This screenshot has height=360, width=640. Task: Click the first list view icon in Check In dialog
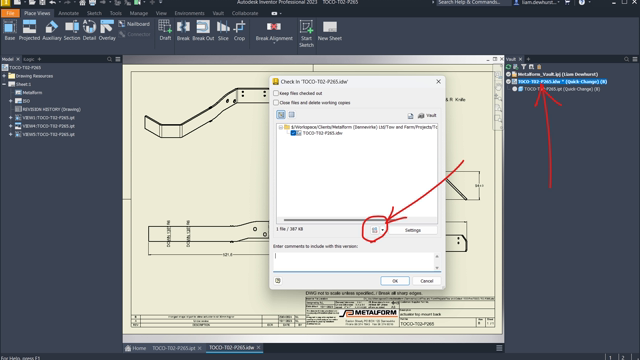[x=281, y=115]
